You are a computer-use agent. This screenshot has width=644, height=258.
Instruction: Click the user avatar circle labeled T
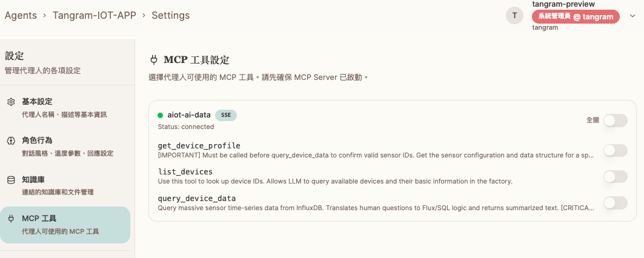[514, 16]
